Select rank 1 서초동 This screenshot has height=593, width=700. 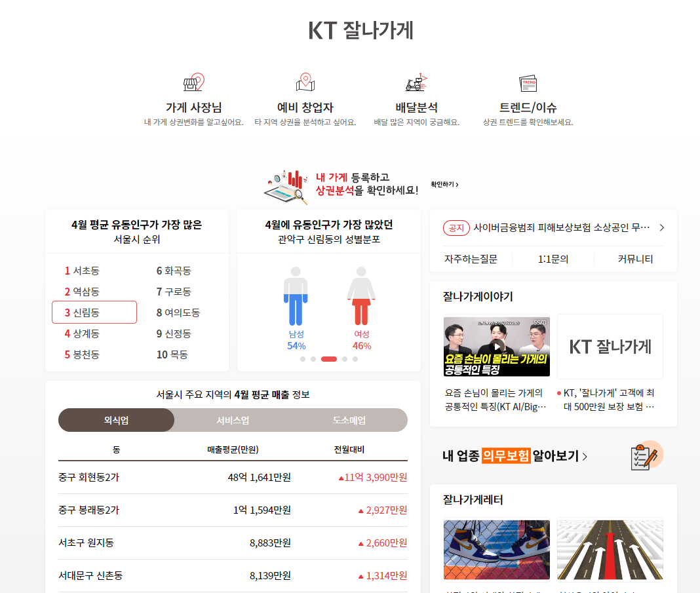[x=82, y=271]
